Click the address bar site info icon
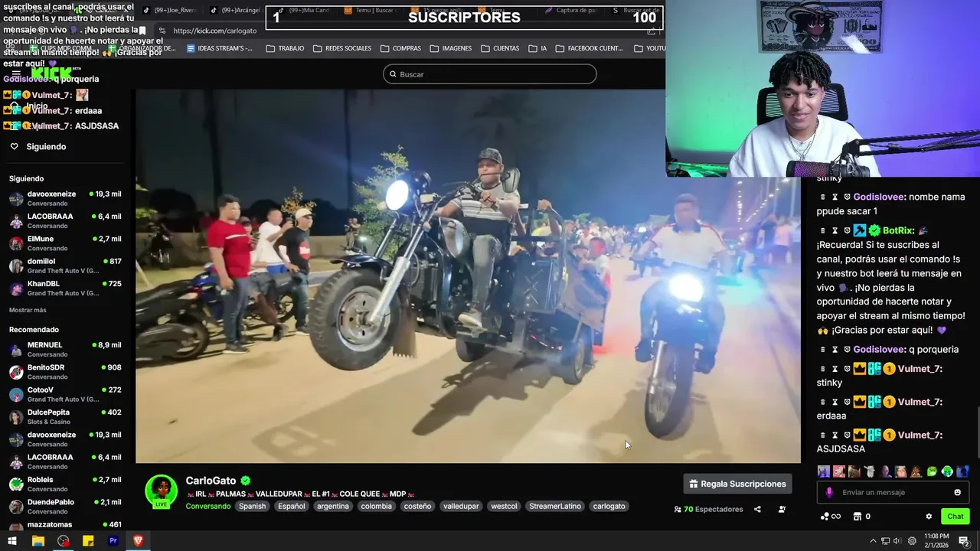This screenshot has width=980, height=551. (x=162, y=31)
